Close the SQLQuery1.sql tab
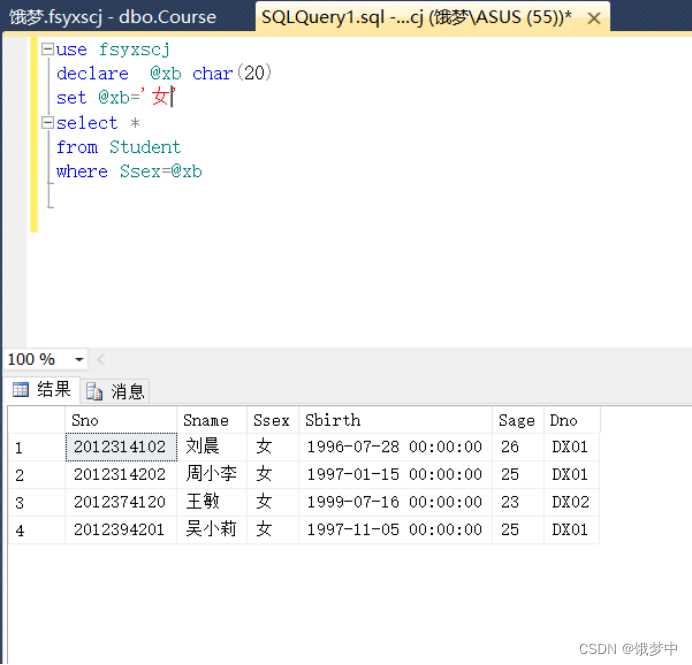Image resolution: width=692 pixels, height=665 pixels. pyautogui.click(x=594, y=18)
